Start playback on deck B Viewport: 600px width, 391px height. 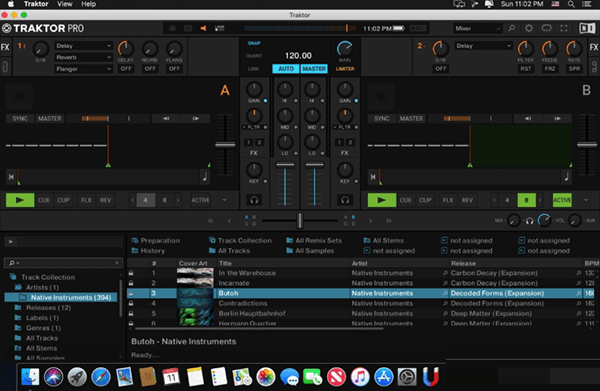click(382, 200)
